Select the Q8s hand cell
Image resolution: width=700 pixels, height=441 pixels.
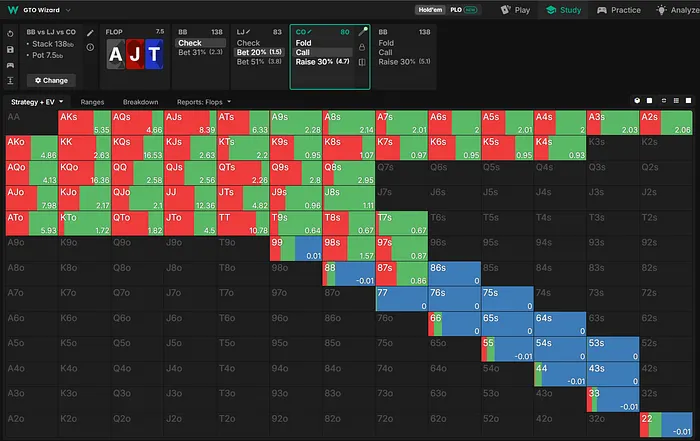tap(349, 173)
